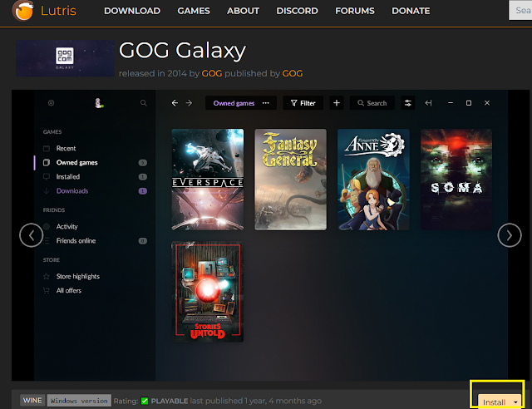Focus the site search field
This screenshot has height=409, width=532.
pyautogui.click(x=520, y=10)
